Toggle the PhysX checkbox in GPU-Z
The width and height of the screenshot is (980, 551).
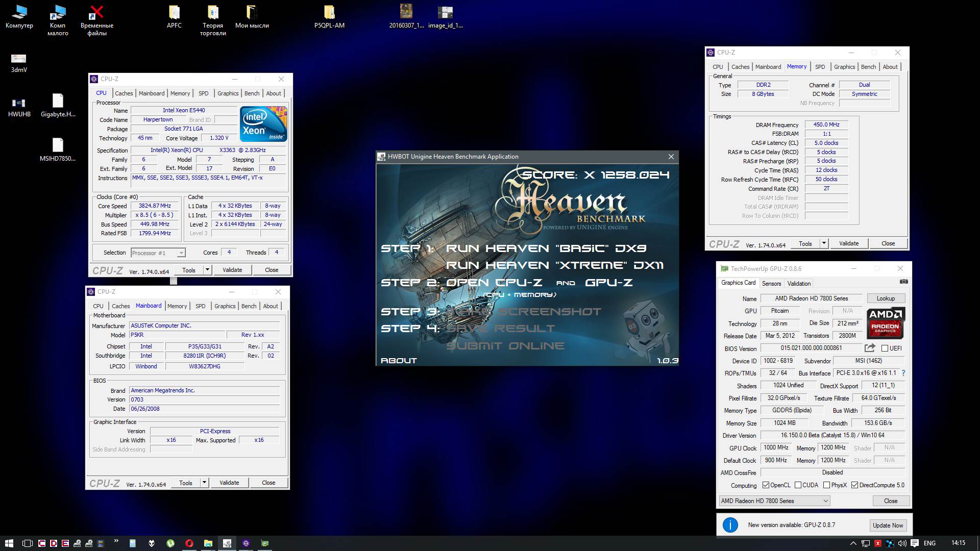click(x=826, y=485)
